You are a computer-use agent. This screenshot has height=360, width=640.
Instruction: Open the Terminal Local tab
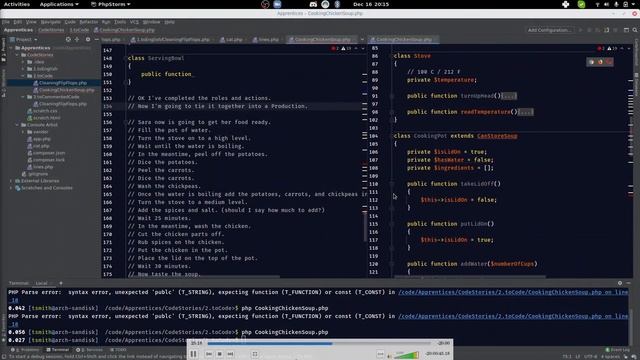(x=42, y=283)
